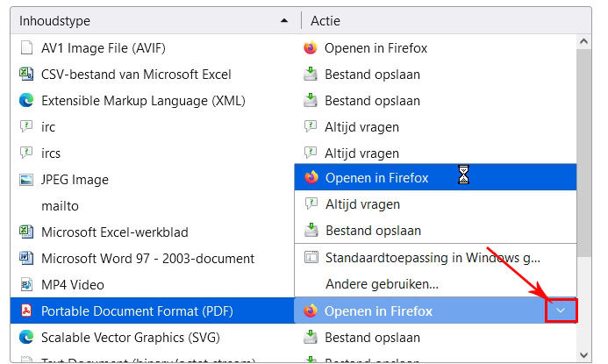Screen dimensions: 608x364
Task: Click the Actie column header
Action: pyautogui.click(x=439, y=20)
